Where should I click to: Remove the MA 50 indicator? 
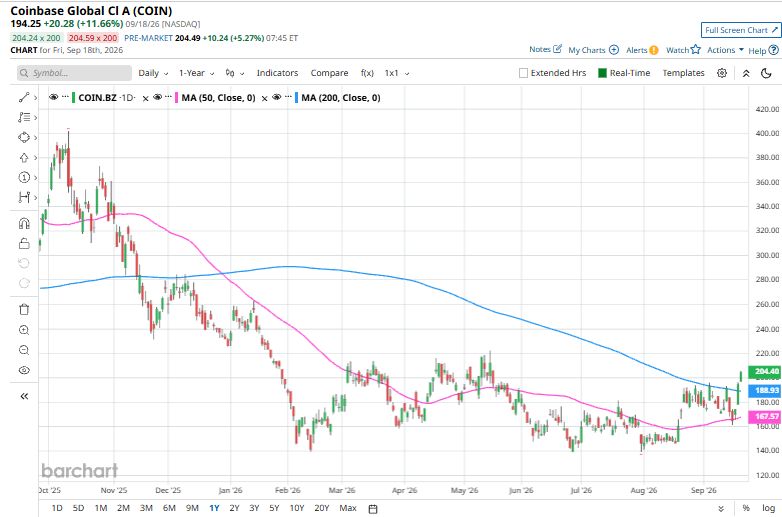pyautogui.click(x=265, y=98)
